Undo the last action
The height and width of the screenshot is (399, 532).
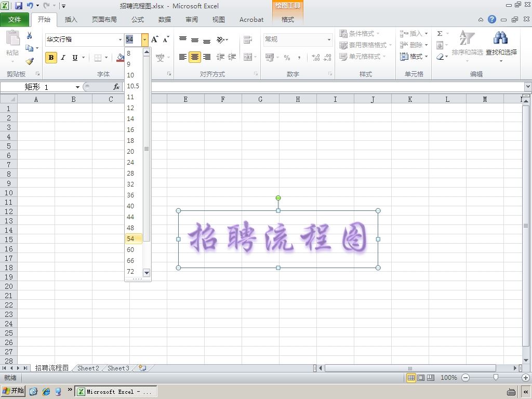pyautogui.click(x=30, y=6)
